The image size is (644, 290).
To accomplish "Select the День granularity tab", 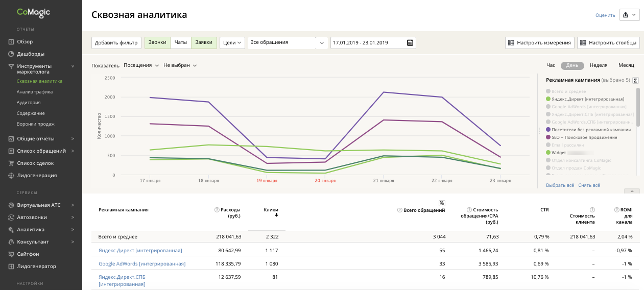I will (x=572, y=65).
